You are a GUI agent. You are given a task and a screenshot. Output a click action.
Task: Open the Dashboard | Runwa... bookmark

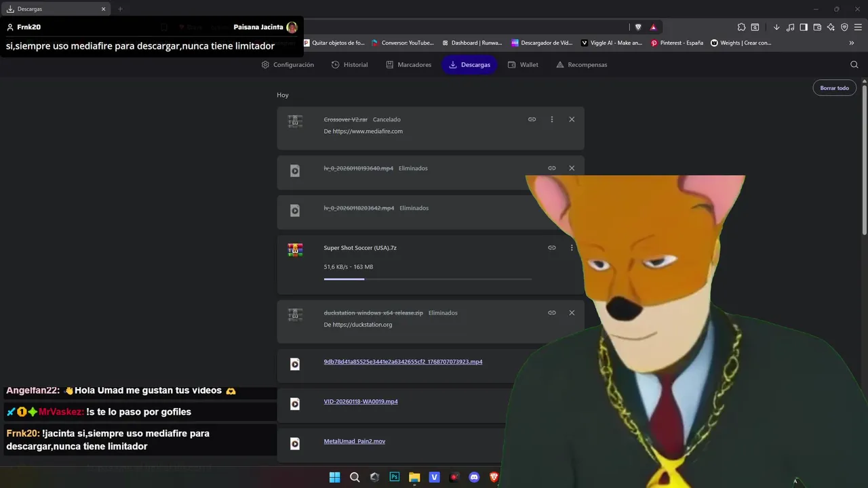pyautogui.click(x=472, y=43)
